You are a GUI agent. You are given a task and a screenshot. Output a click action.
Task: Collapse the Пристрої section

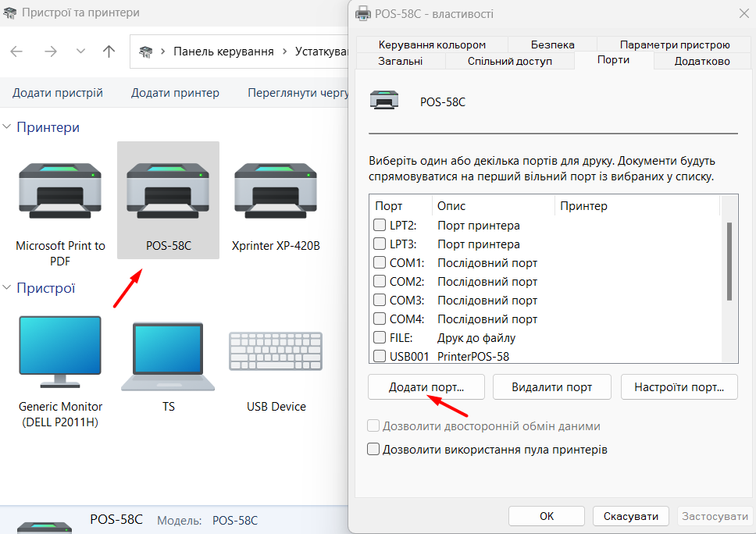coord(6,288)
